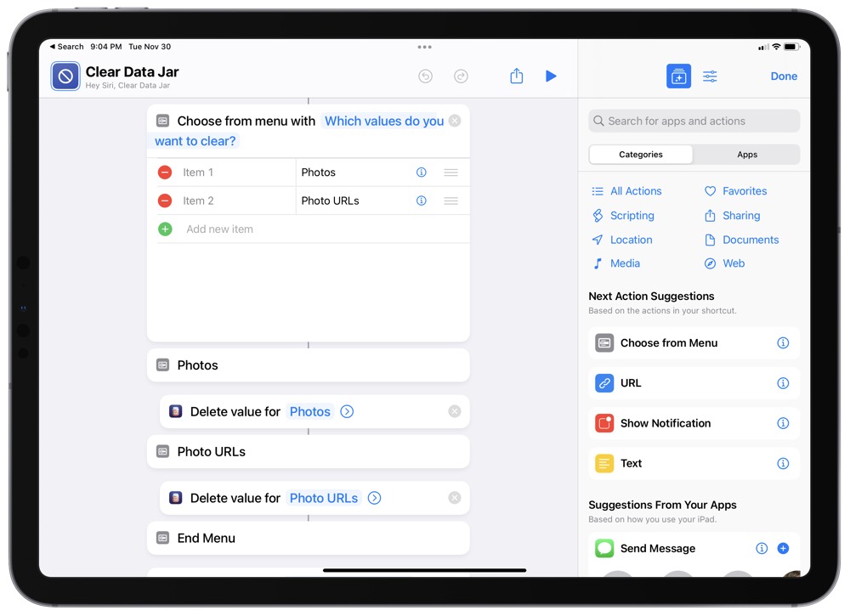
Task: Tap Done to finish editing
Action: tap(783, 76)
